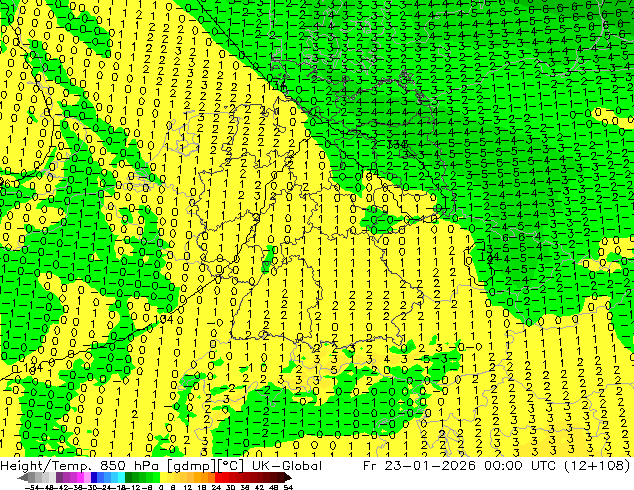The height and width of the screenshot is (490, 634).
Task: Click the dark blue swatch in the legend
Action: pyautogui.click(x=94, y=478)
